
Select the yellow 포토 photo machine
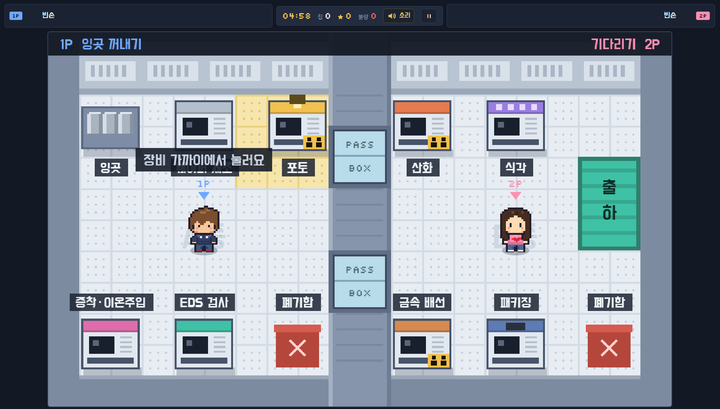298,125
